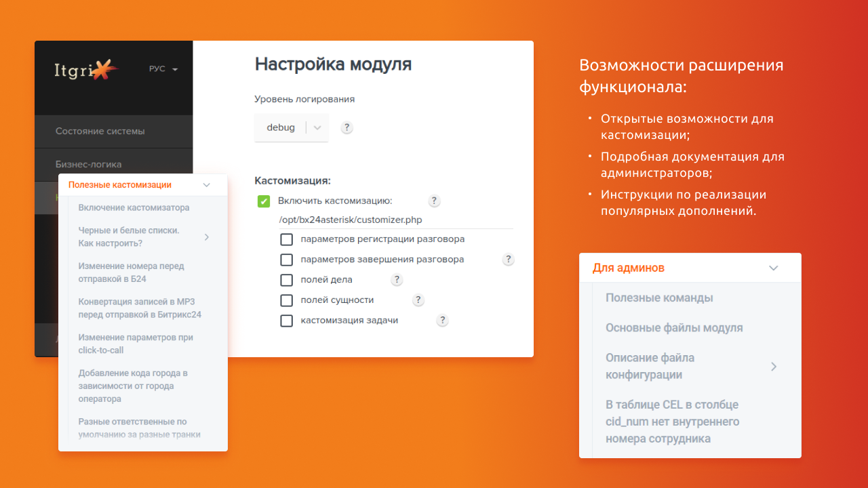
Task: Select Состояние системы in the sidebar
Action: coord(100,131)
